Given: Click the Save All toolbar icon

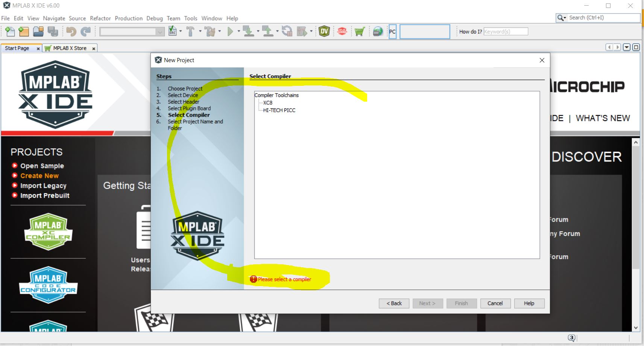Looking at the screenshot, I should click(53, 32).
